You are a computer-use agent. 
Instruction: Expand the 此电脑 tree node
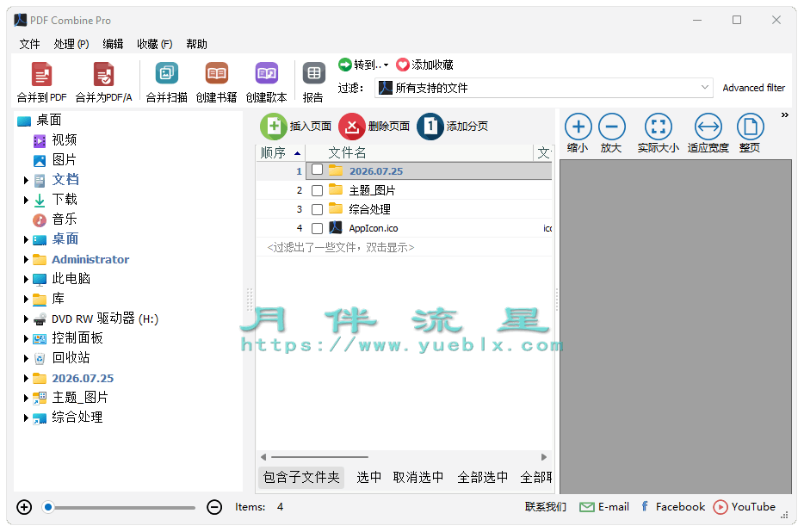pyautogui.click(x=26, y=279)
